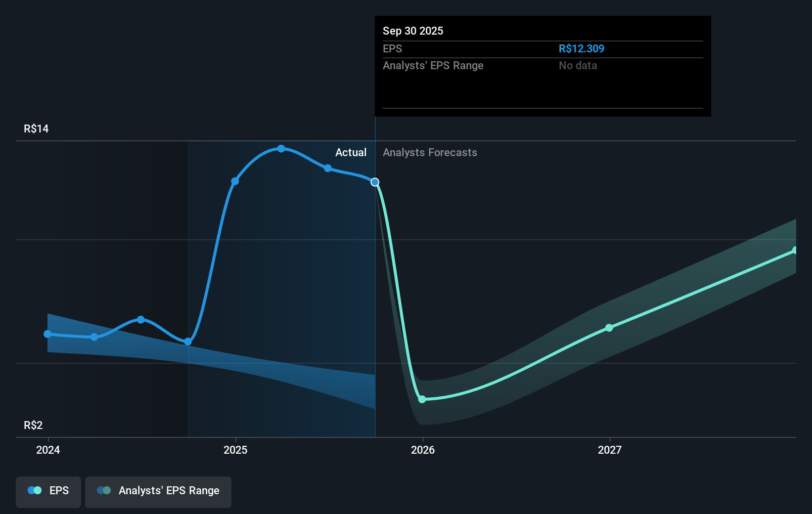Toggle the EPS series visibility in legend

(48, 491)
